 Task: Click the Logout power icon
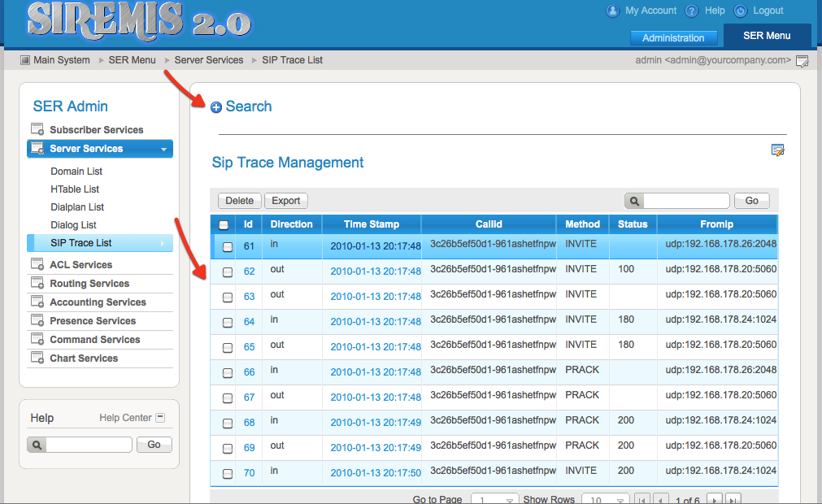click(740, 11)
